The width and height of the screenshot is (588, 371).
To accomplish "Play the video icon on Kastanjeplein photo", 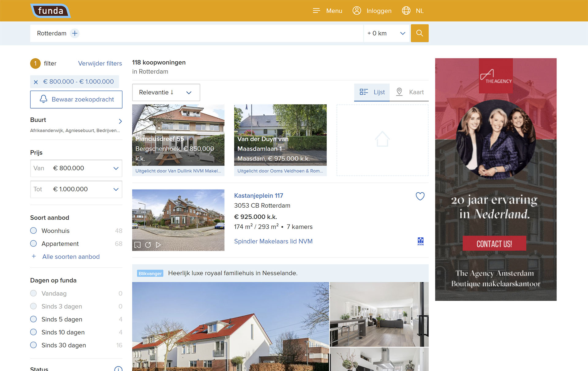I will coord(158,245).
